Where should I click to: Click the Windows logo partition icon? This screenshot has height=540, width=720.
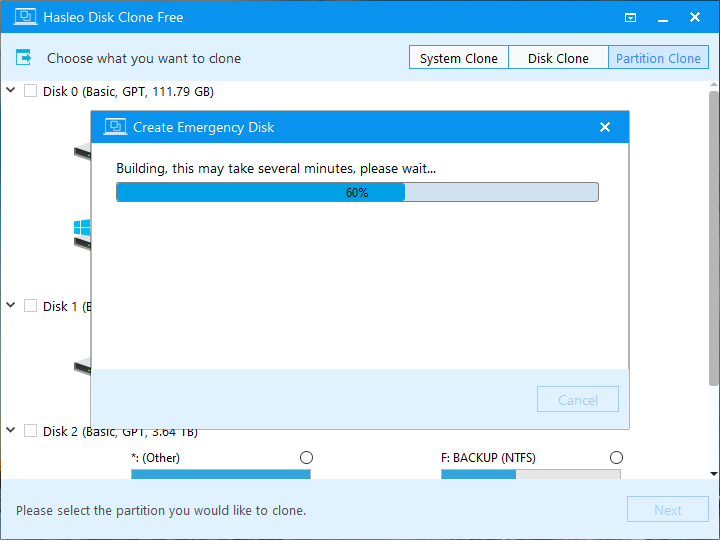pos(82,228)
